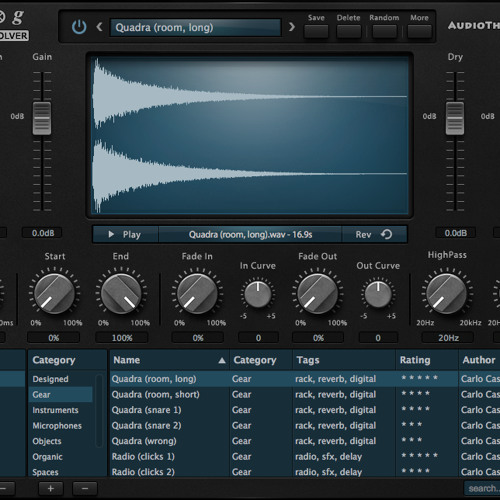The image size is (500, 500).
Task: Click the HighPass filter knob
Action: tap(446, 294)
